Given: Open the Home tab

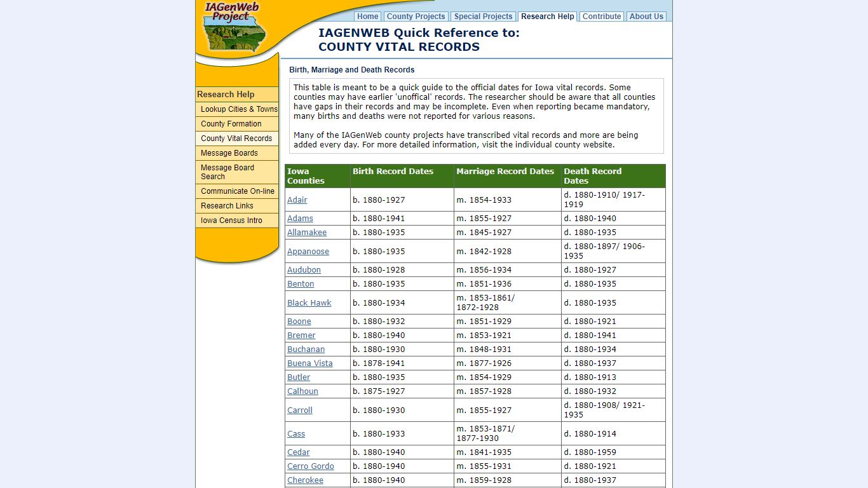Looking at the screenshot, I should pyautogui.click(x=368, y=17).
